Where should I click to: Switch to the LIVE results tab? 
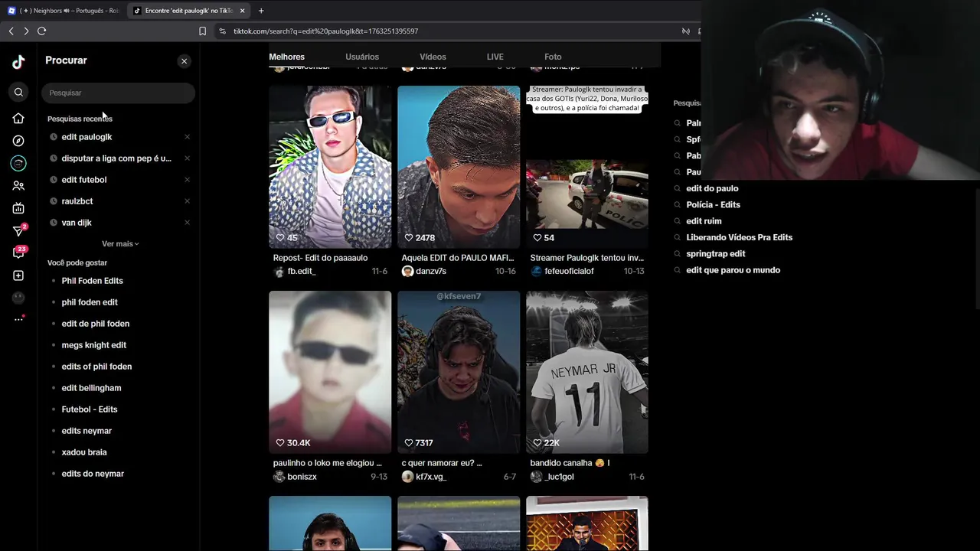pyautogui.click(x=495, y=57)
